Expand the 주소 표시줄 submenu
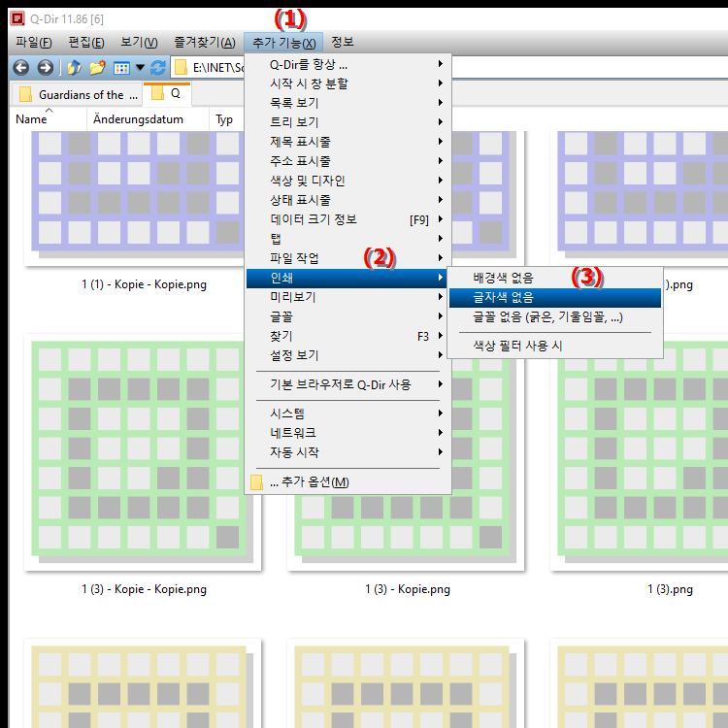Image resolution: width=728 pixels, height=728 pixels. (x=347, y=161)
